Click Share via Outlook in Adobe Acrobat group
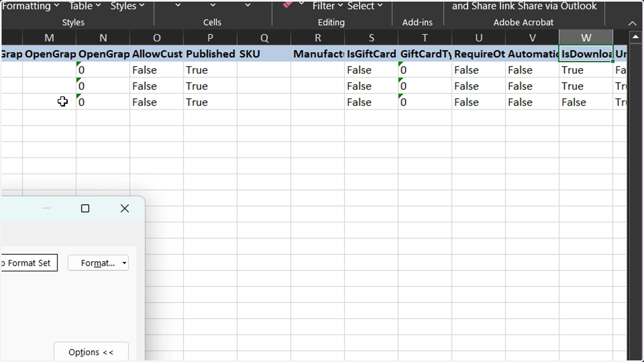This screenshot has height=362, width=644. click(x=558, y=6)
